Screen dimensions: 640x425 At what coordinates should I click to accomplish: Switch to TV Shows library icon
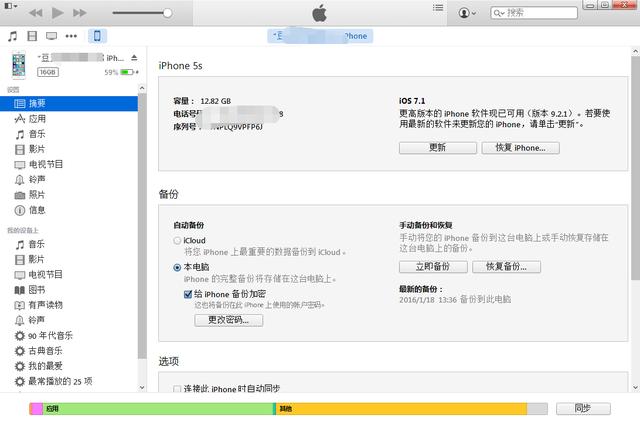tap(51, 36)
